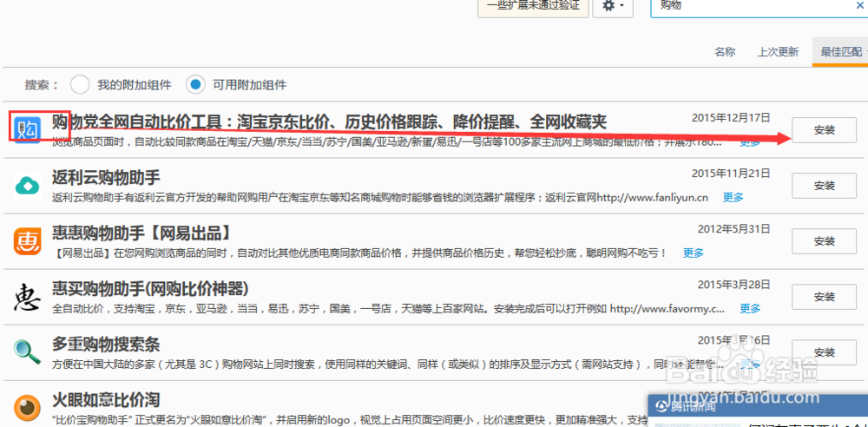The width and height of the screenshot is (868, 427).
Task: Click the date 2012年5月31日
Action: 734,228
